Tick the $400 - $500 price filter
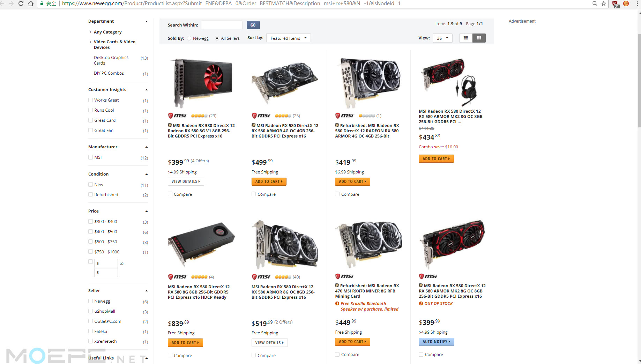 pos(91,231)
